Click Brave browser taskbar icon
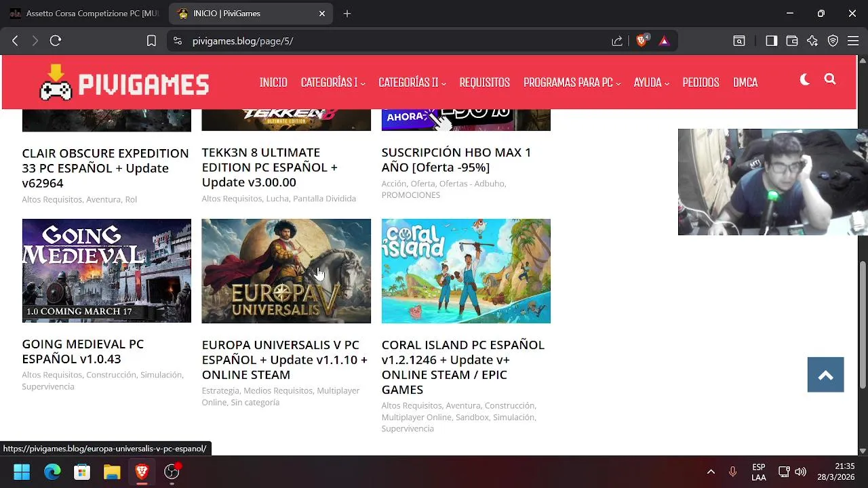 coord(142,472)
